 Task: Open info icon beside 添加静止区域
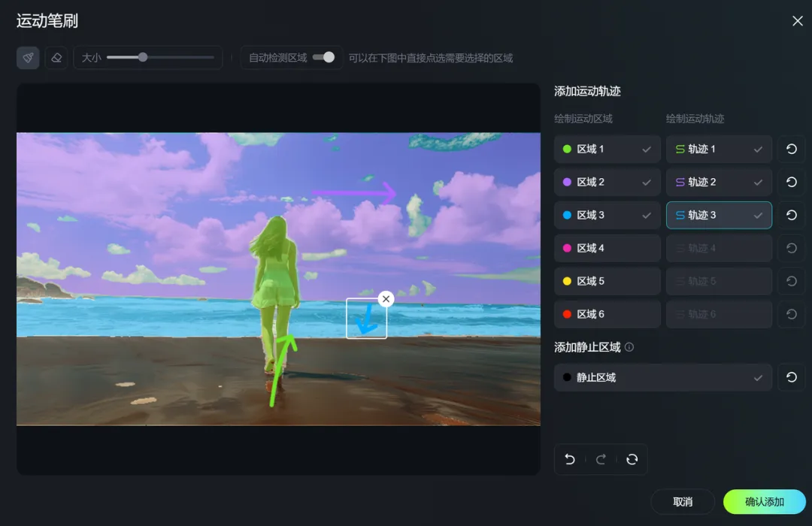point(629,347)
